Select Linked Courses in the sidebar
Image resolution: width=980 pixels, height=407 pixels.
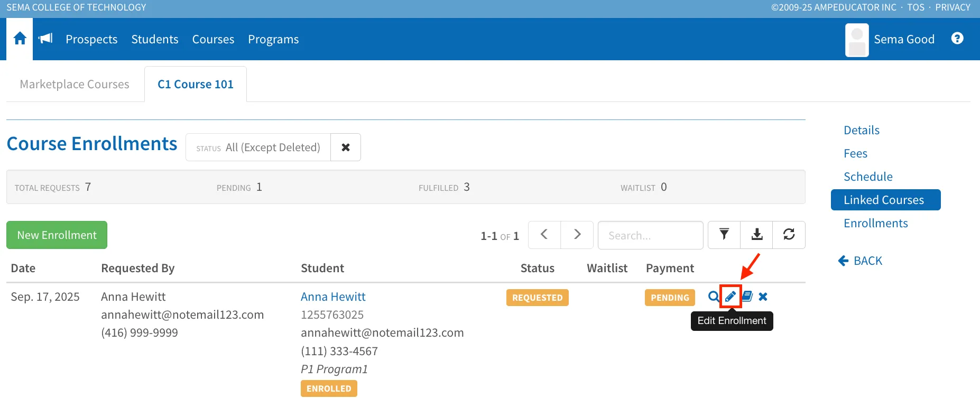(x=885, y=200)
